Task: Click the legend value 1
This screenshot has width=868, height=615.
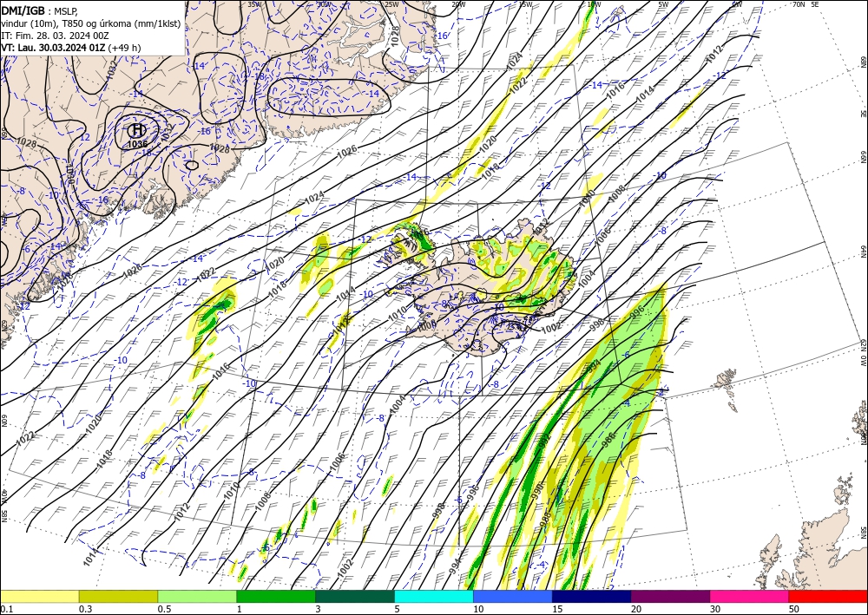Action: click(240, 609)
